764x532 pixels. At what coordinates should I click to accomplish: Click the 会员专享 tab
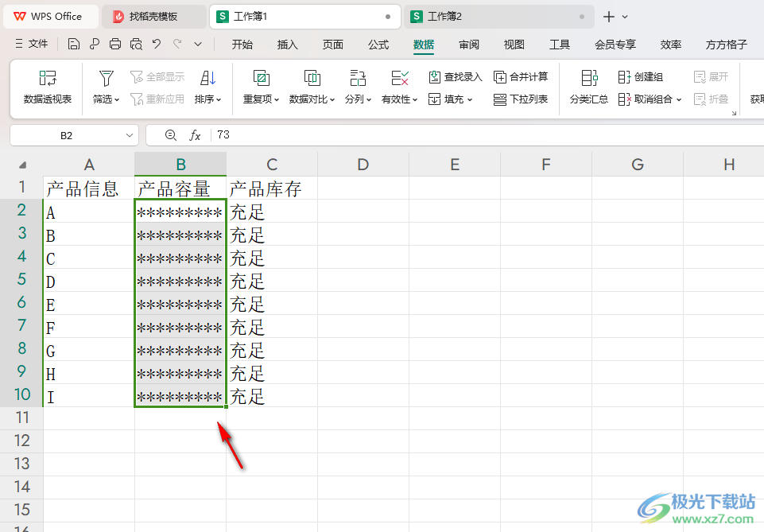point(615,45)
